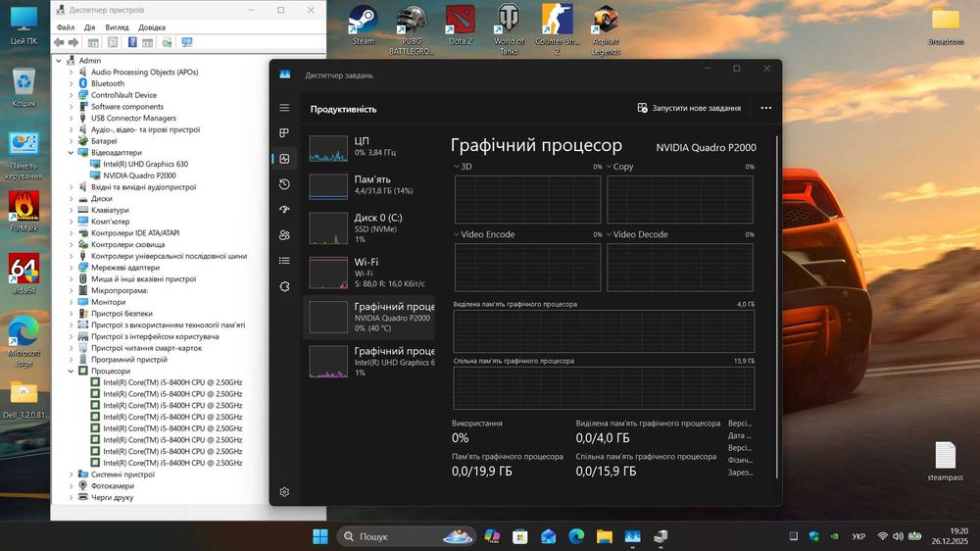Click the FurMark desktop icon
Image resolution: width=980 pixels, height=551 pixels.
click(24, 212)
